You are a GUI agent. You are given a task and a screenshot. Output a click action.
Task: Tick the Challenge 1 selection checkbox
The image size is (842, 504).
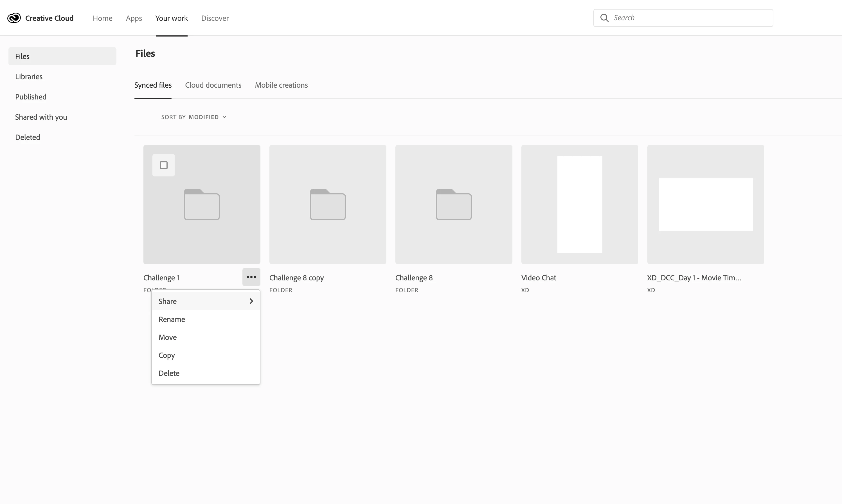(163, 165)
